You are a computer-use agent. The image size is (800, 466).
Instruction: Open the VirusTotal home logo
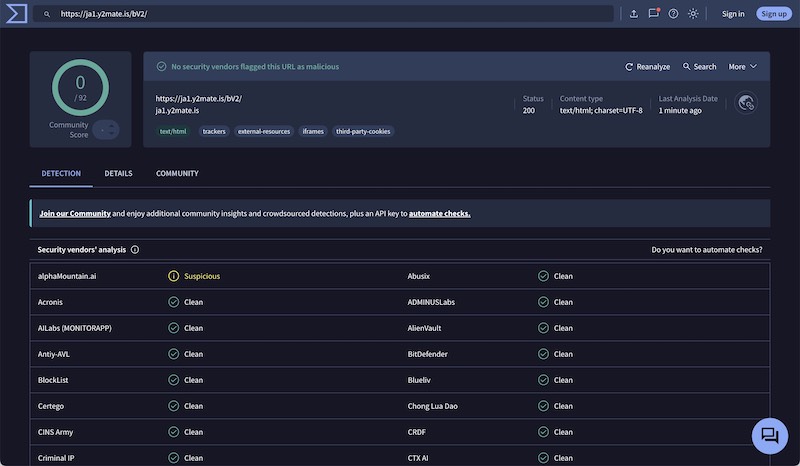(x=16, y=14)
